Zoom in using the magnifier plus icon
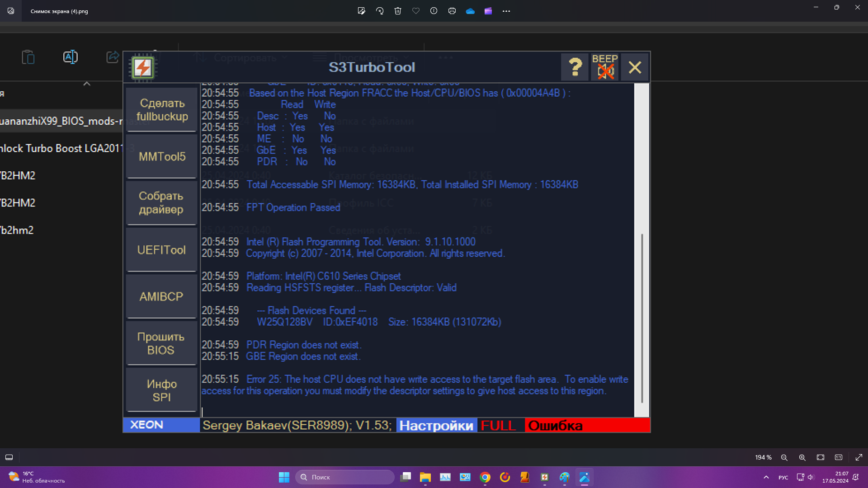Screen dimensions: 868x488 [x=802, y=457]
